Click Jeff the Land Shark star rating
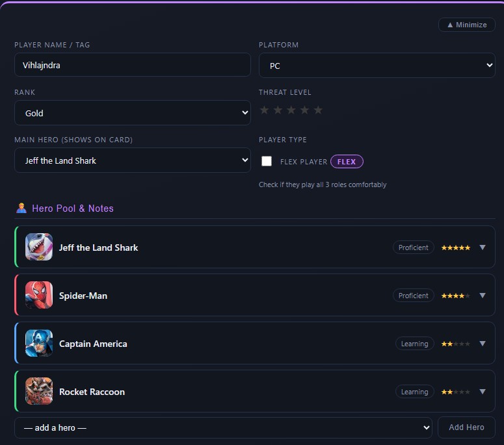504x445 pixels. click(x=456, y=248)
